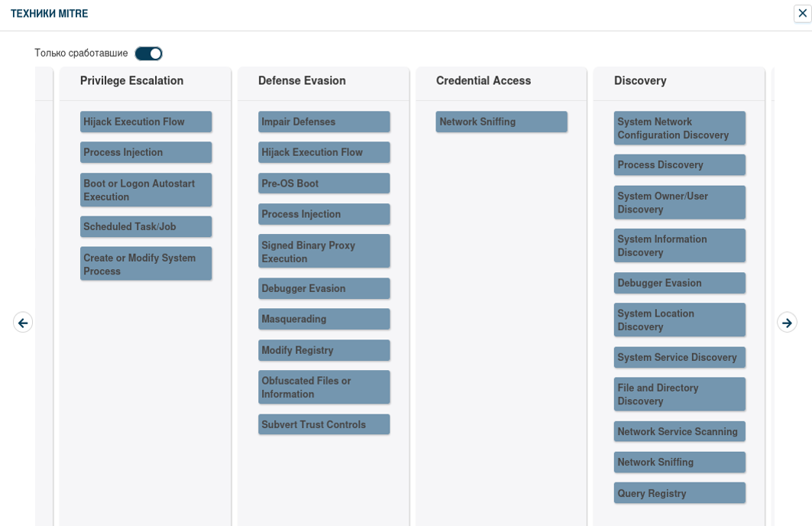This screenshot has height=526, width=812.
Task: Select System Network Configuration Discovery technique
Action: 679,128
